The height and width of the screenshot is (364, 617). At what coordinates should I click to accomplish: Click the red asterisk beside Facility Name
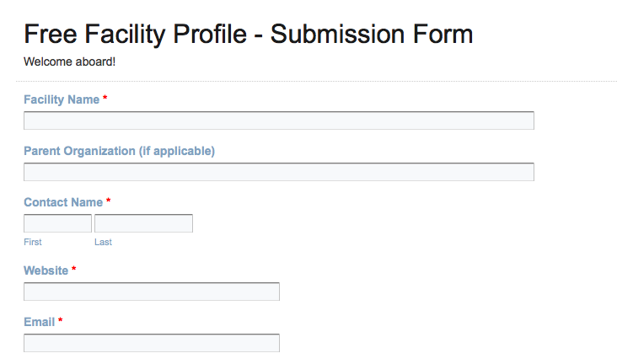[105, 99]
